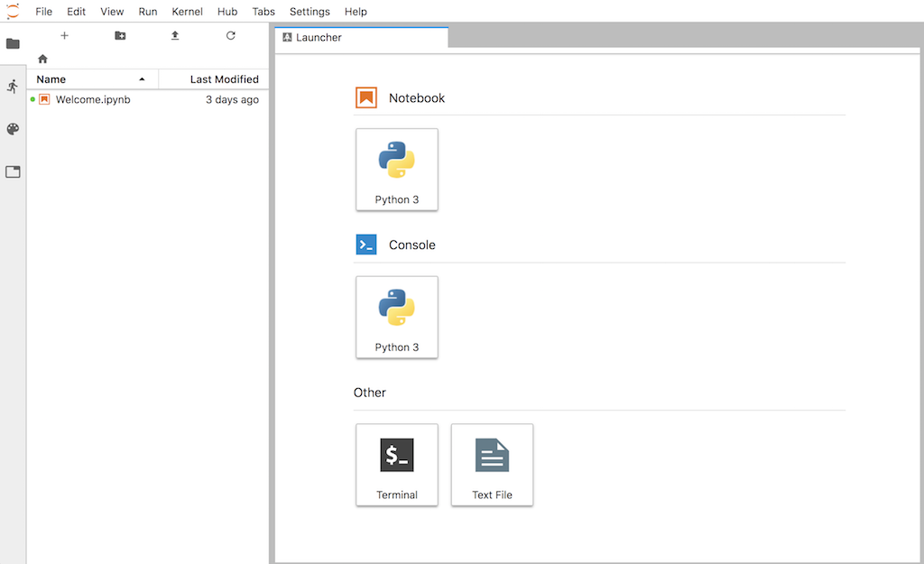The height and width of the screenshot is (564, 924).
Task: Launch a Python 3 console
Action: coord(397,317)
